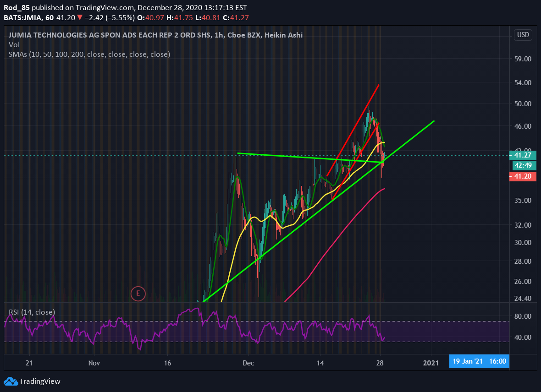Select the RSI (14, close) indicator label

pos(32,312)
